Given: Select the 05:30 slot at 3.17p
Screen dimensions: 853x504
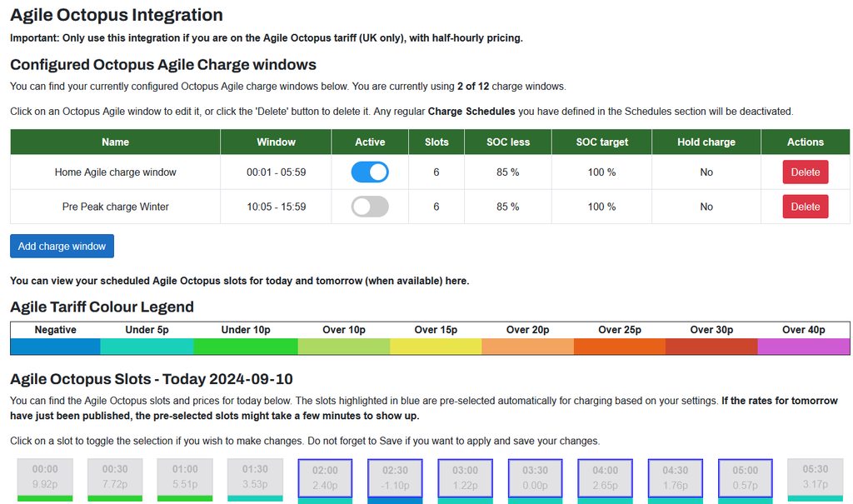Looking at the screenshot, I should coord(815,477).
